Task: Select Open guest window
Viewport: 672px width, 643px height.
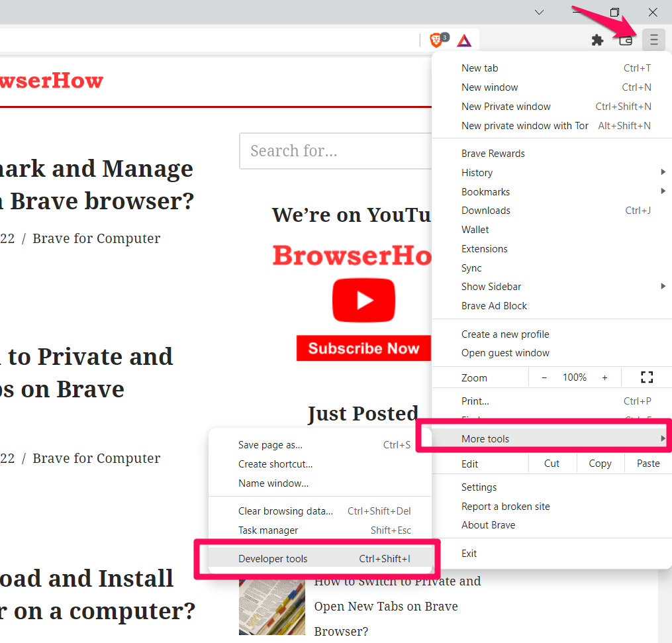Action: click(x=552, y=353)
